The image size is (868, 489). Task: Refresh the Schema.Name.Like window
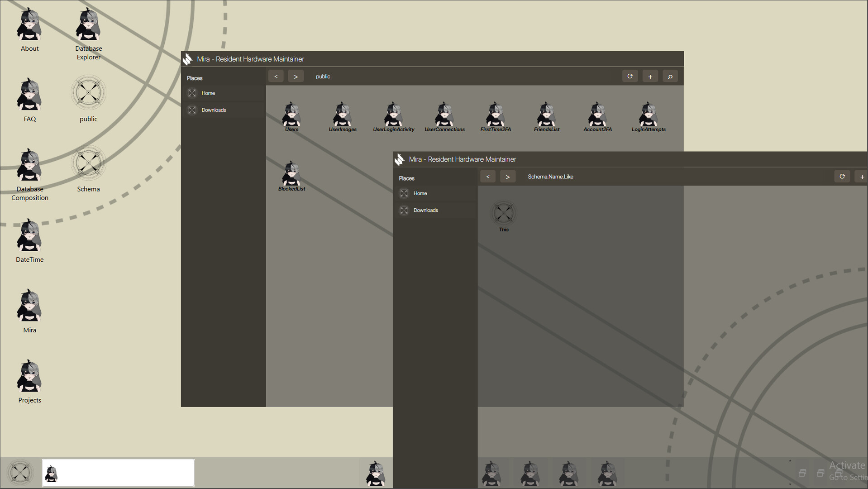pos(842,177)
